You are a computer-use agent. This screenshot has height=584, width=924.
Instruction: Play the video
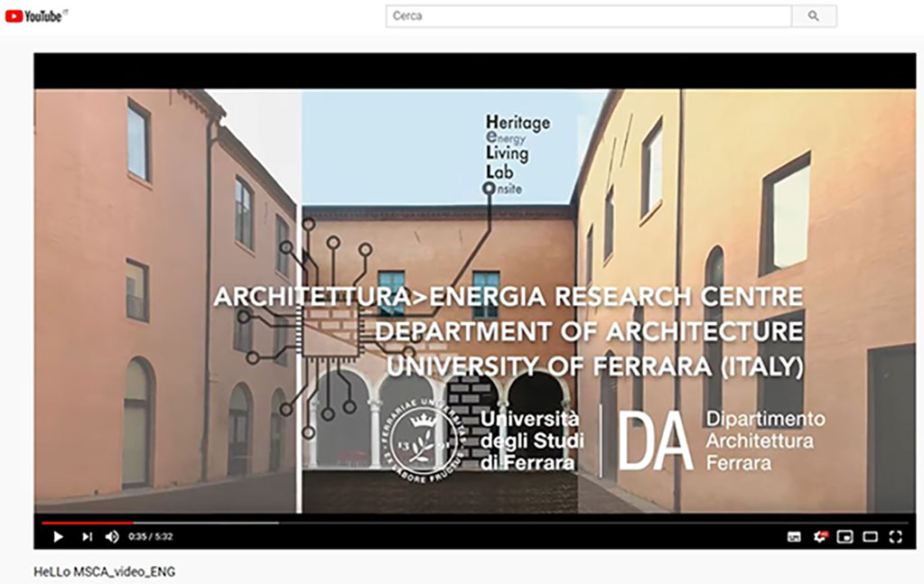(x=58, y=537)
